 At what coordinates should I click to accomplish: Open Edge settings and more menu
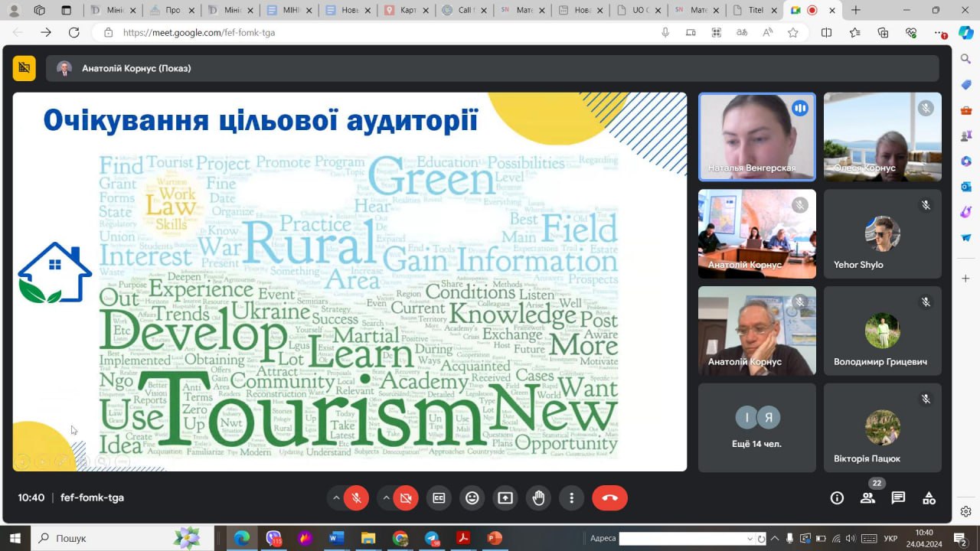point(940,33)
